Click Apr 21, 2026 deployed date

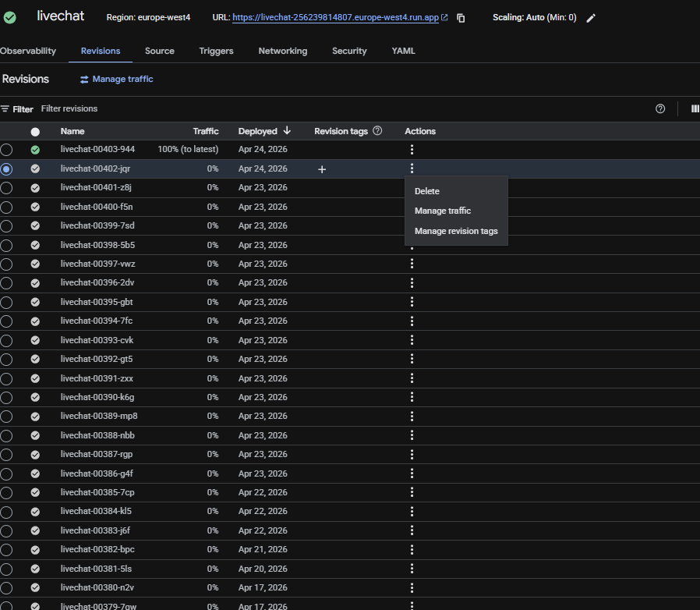[x=263, y=549]
